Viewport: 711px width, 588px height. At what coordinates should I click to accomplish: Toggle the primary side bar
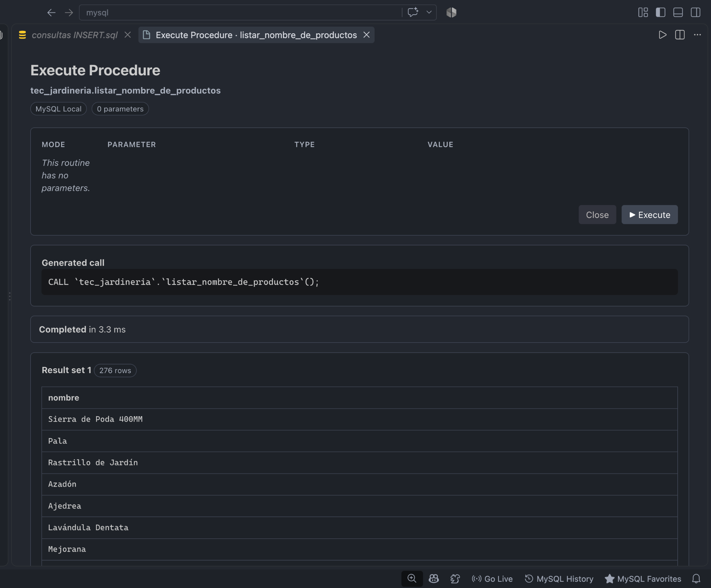(660, 12)
